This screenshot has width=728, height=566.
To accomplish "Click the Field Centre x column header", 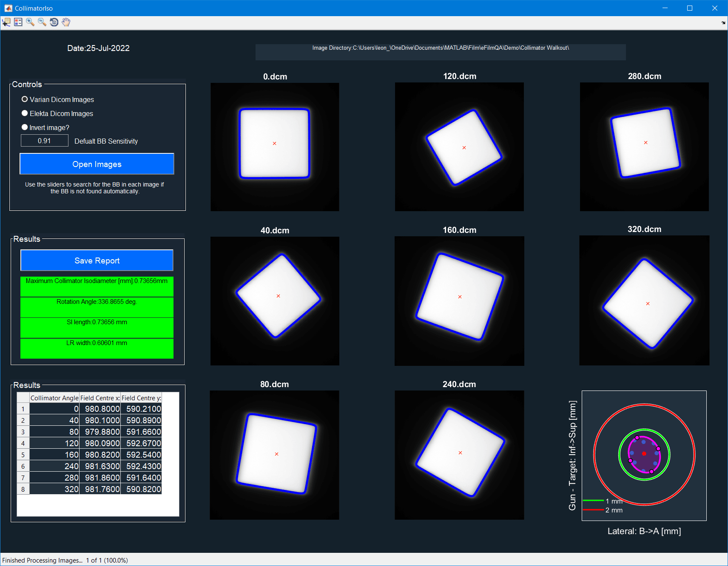I will (x=100, y=398).
